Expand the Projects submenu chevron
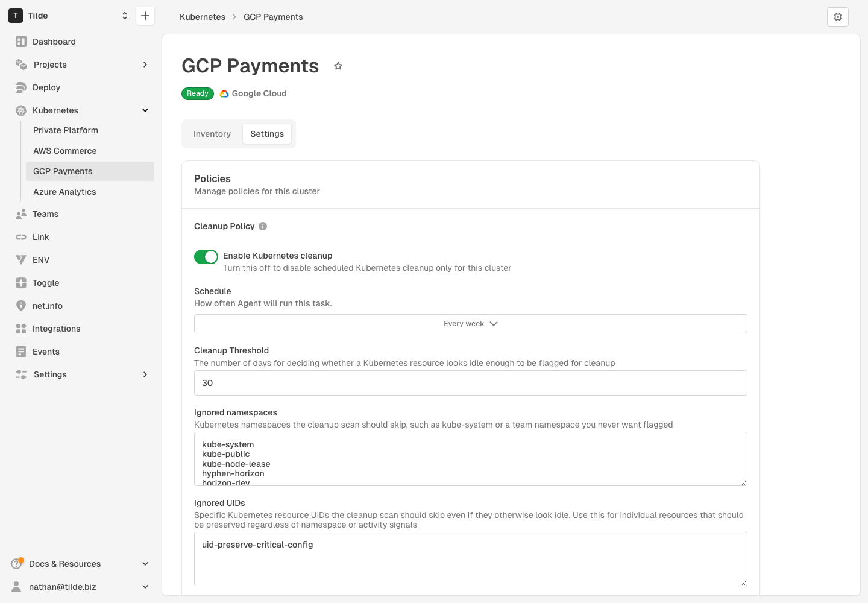This screenshot has height=603, width=868. [145, 65]
